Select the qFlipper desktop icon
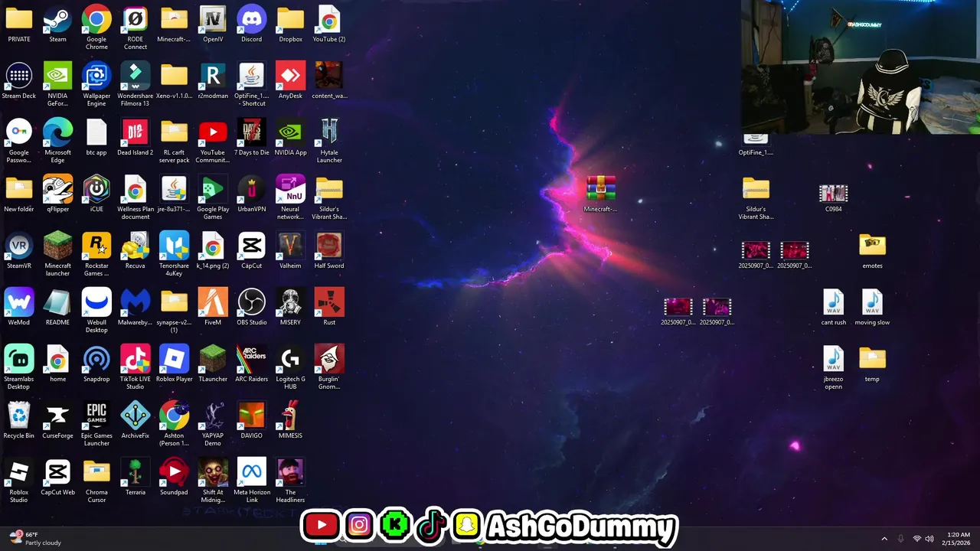 [57, 194]
